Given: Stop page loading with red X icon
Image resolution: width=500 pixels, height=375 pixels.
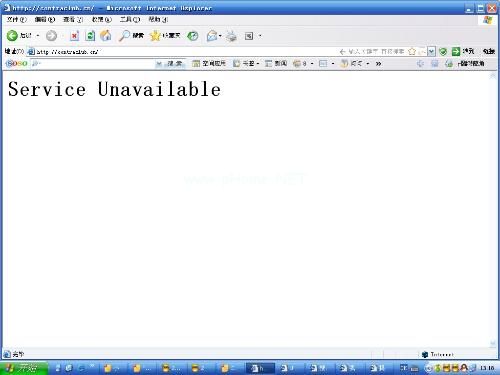Looking at the screenshot, I should [74, 36].
